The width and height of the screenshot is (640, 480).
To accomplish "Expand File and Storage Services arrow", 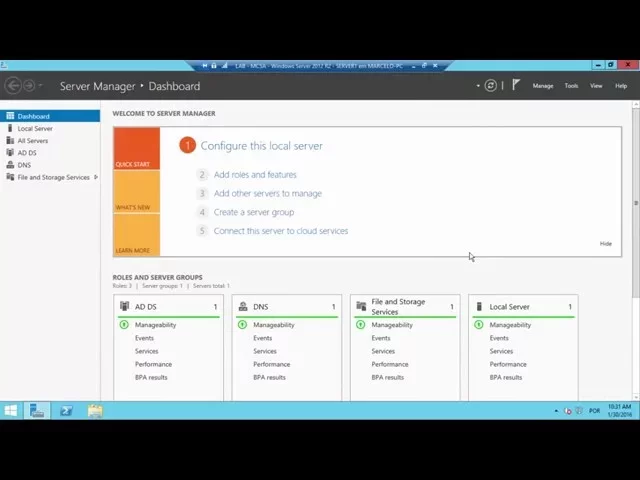I will 96,177.
